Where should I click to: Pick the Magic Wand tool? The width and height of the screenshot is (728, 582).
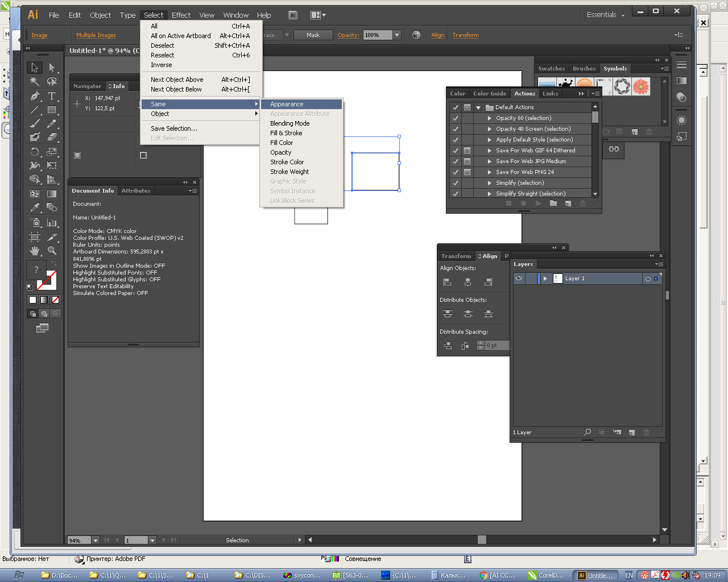(35, 82)
